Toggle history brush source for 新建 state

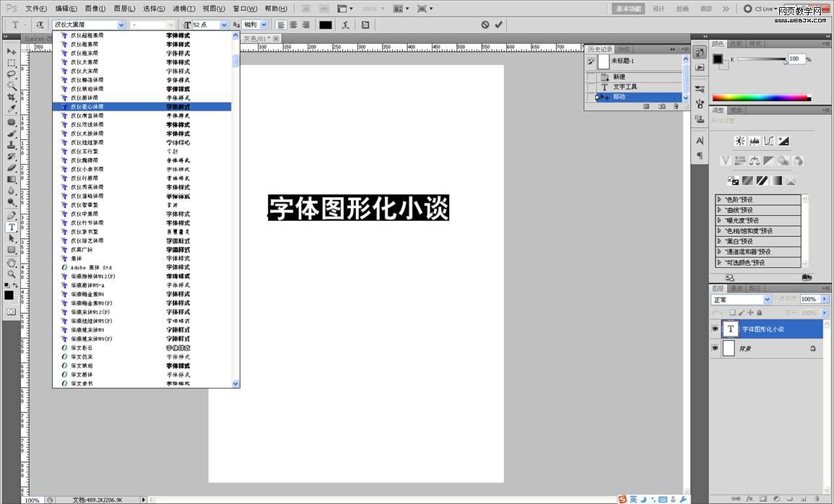pos(591,77)
